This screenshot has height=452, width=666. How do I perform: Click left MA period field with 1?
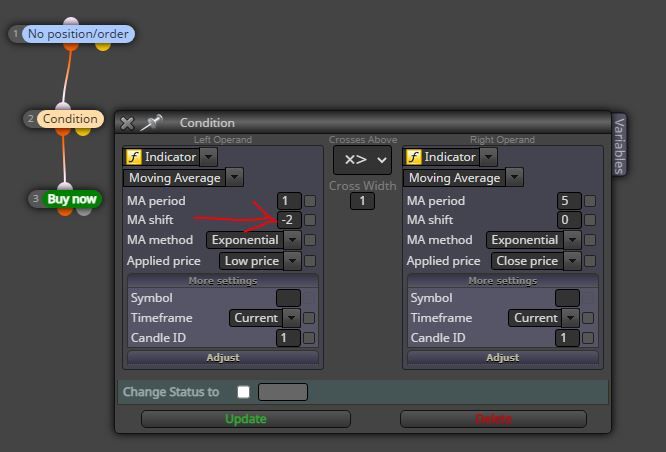click(289, 201)
